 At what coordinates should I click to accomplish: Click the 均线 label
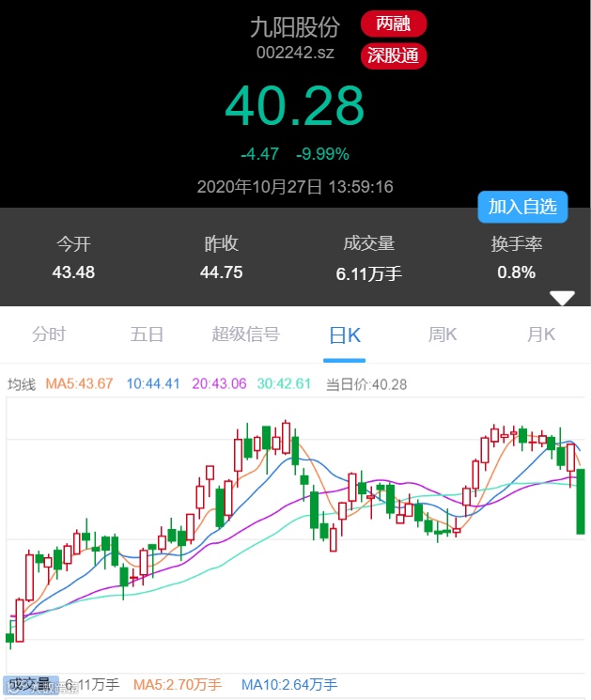click(22, 384)
